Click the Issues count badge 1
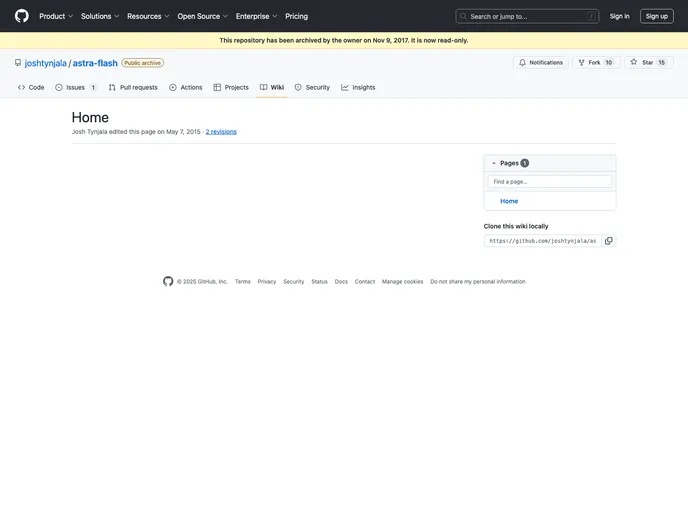Viewport: 688px width, 512px height. click(93, 87)
